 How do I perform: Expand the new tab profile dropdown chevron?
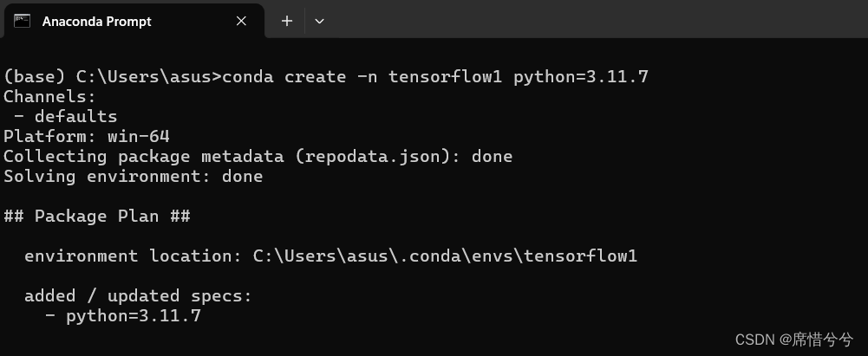point(319,21)
